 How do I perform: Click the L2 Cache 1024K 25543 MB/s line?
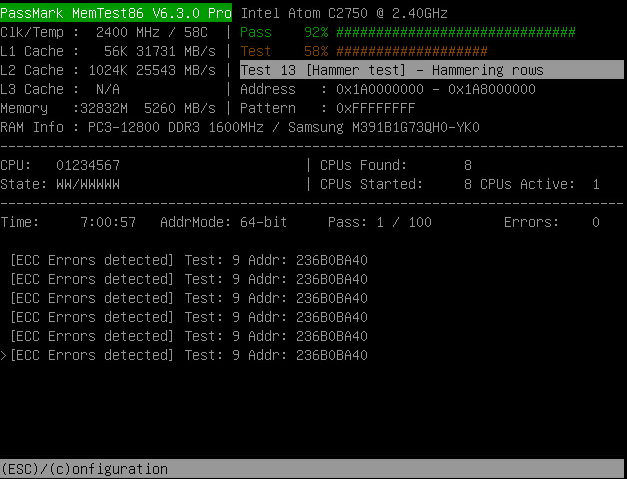(x=108, y=70)
